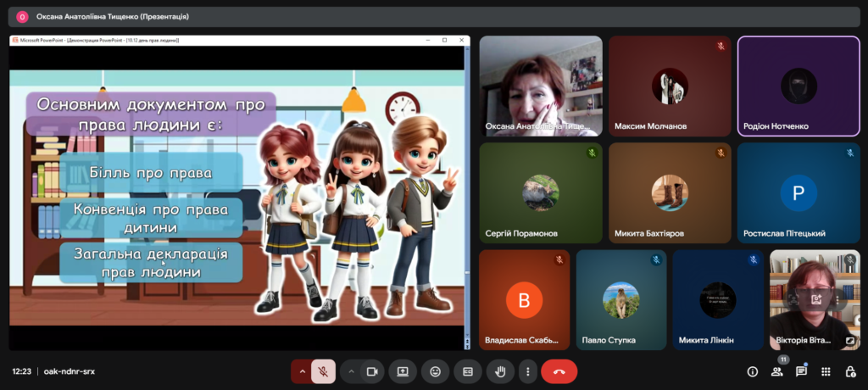
Task: Click the meeting code oak-ndnr-srx
Action: (70, 371)
